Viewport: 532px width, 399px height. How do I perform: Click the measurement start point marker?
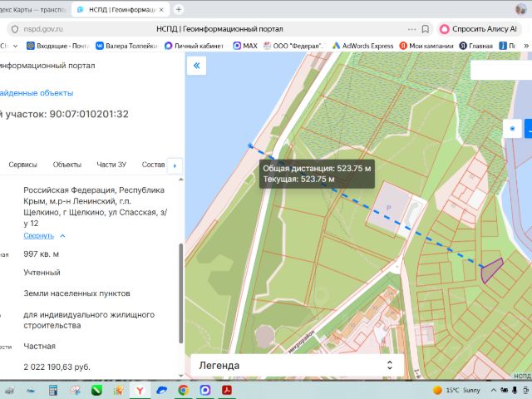pyautogui.click(x=250, y=146)
